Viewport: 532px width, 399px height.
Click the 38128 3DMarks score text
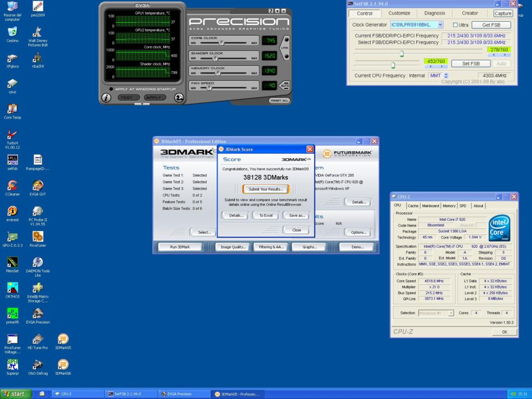point(265,178)
